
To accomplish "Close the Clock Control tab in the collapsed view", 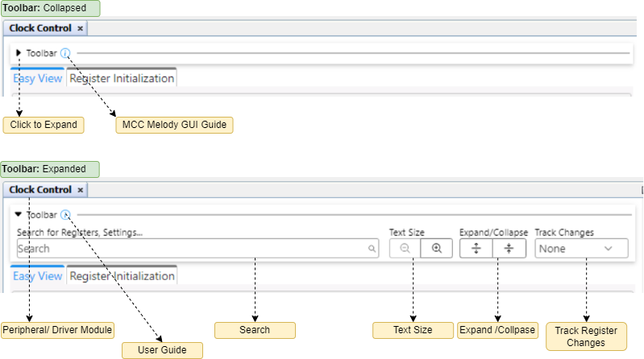I will (x=80, y=28).
